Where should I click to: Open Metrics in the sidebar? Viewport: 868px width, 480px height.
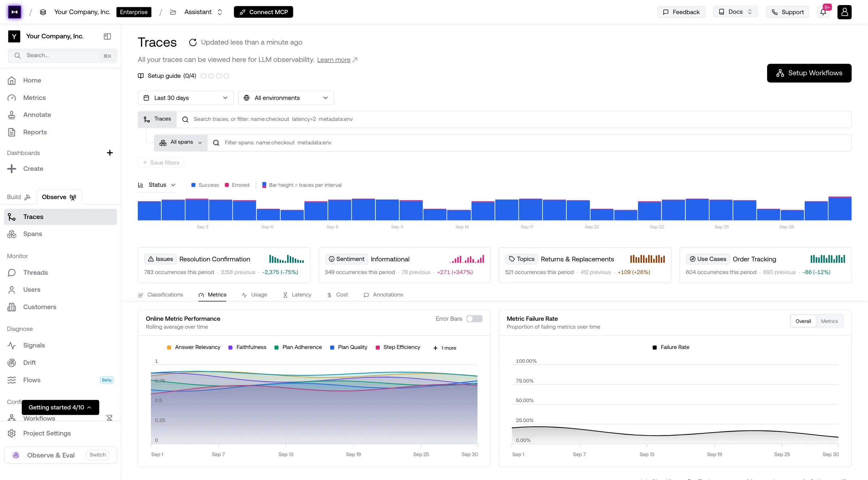(x=60, y=98)
